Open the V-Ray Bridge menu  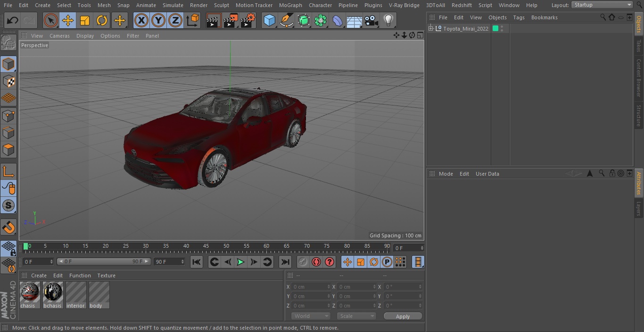click(404, 5)
